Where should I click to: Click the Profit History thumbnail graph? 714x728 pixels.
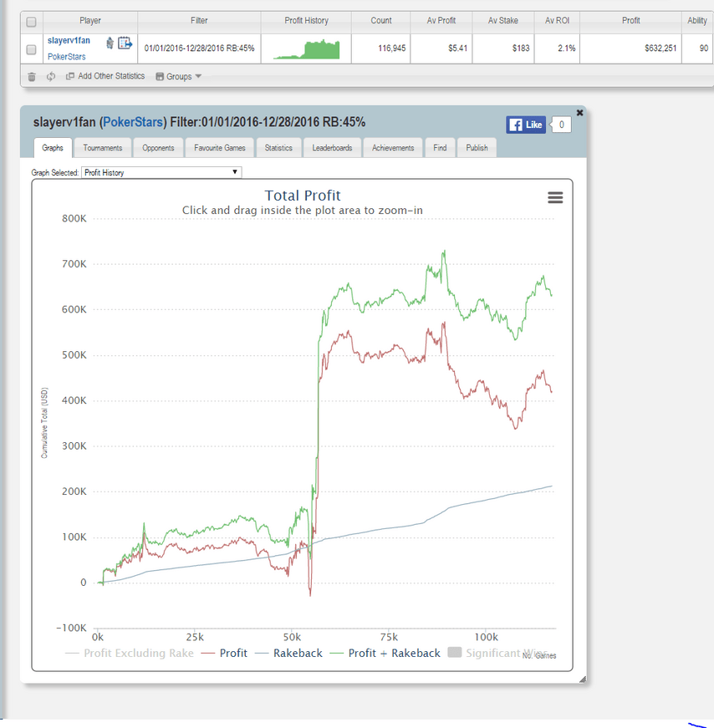pos(307,49)
